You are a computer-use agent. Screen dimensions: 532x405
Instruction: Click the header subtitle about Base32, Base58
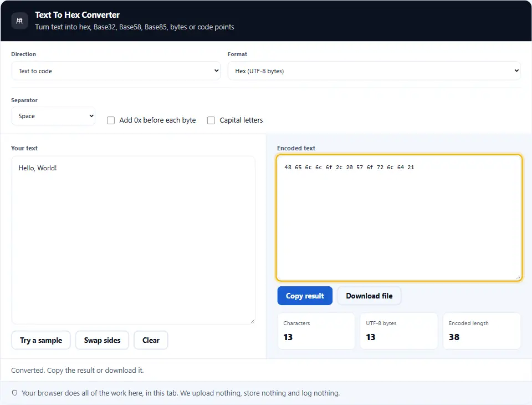tap(134, 27)
